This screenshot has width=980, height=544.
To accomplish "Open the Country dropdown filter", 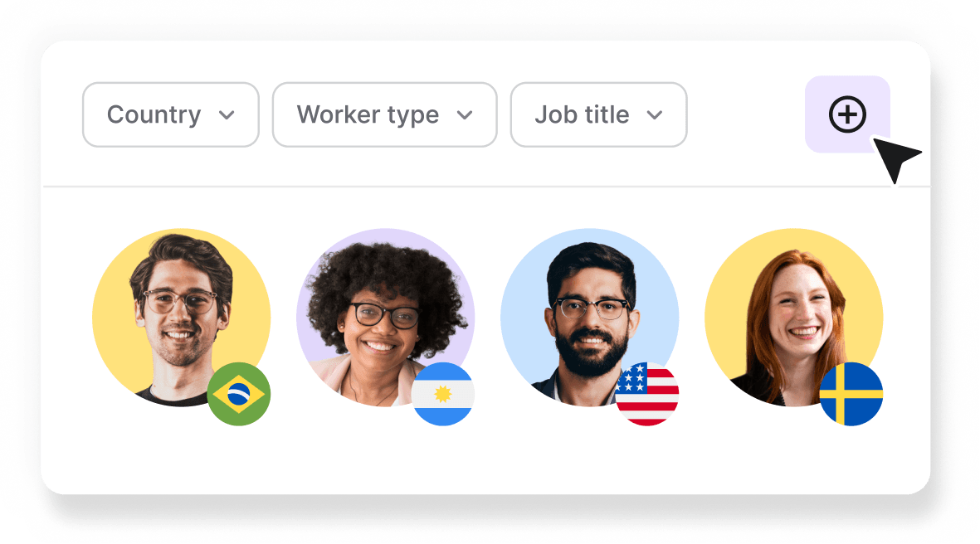I will coord(171,115).
